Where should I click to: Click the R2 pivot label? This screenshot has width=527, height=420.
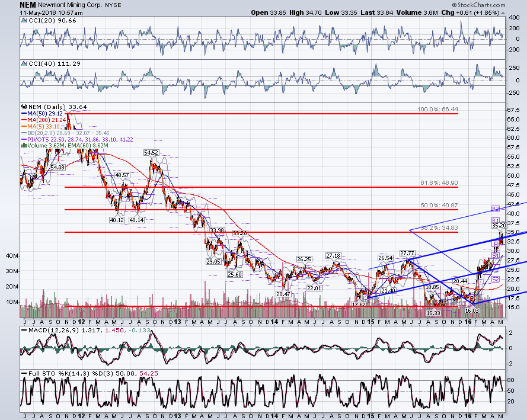496,209
